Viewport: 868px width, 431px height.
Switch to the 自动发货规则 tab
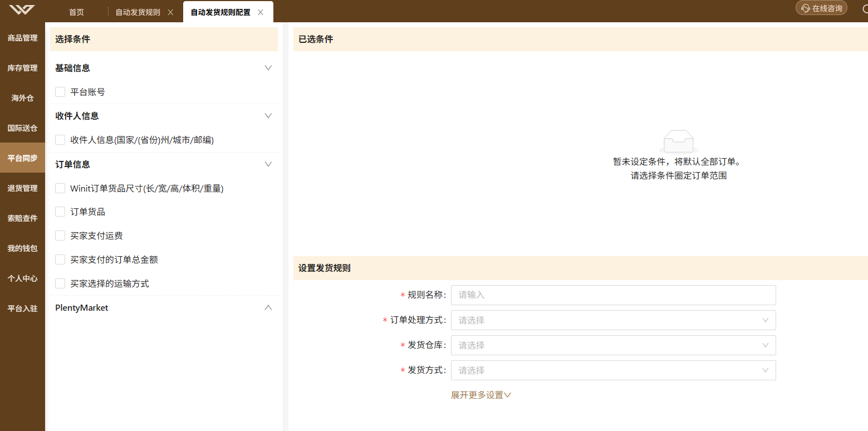[138, 12]
